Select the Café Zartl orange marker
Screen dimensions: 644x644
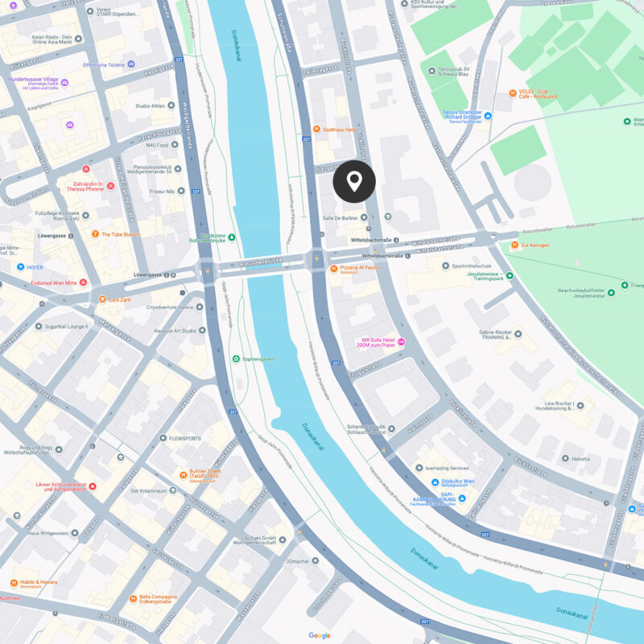[102, 299]
